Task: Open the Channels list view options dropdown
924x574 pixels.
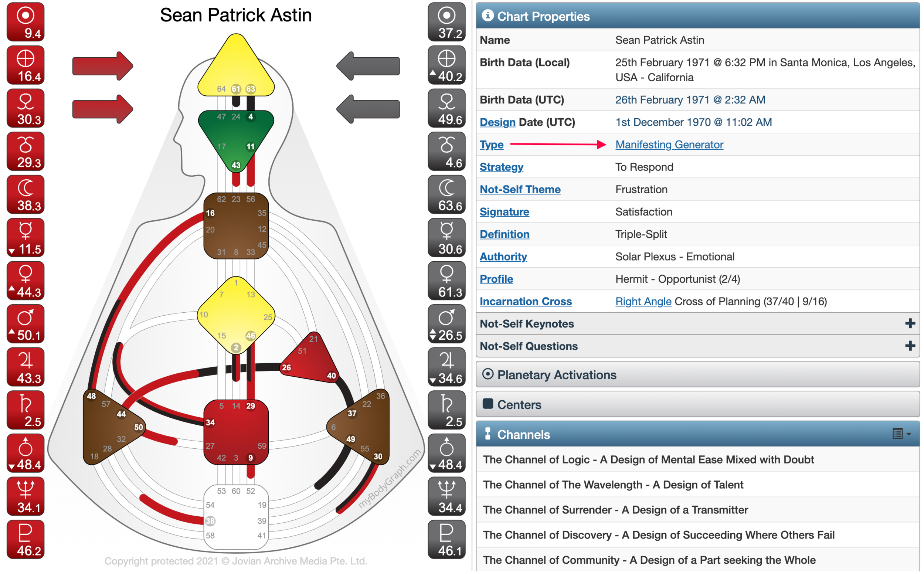Action: point(902,434)
